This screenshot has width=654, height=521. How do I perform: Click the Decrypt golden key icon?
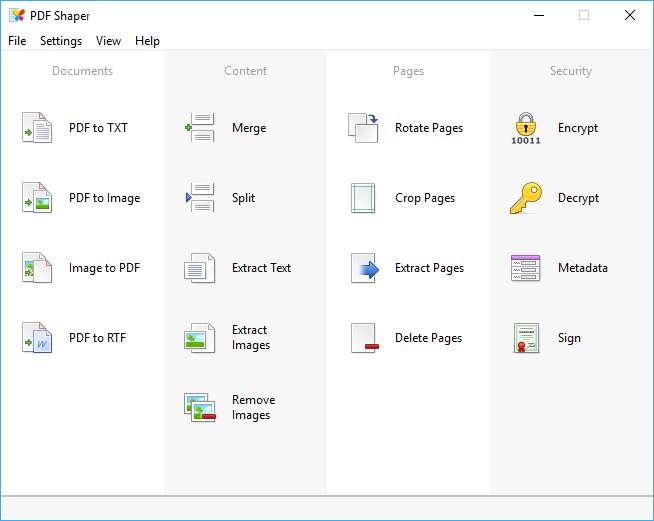click(x=526, y=198)
